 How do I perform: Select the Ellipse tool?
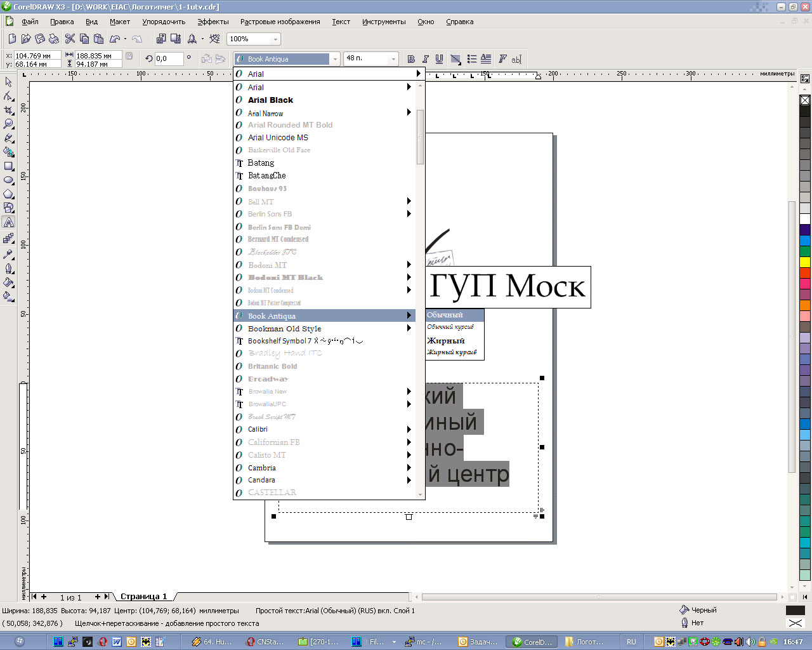point(8,180)
